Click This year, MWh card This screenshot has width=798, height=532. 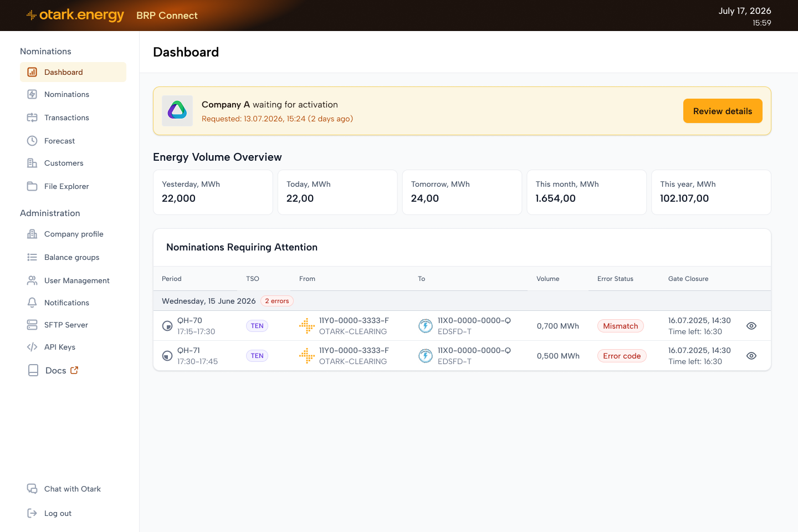(x=712, y=192)
